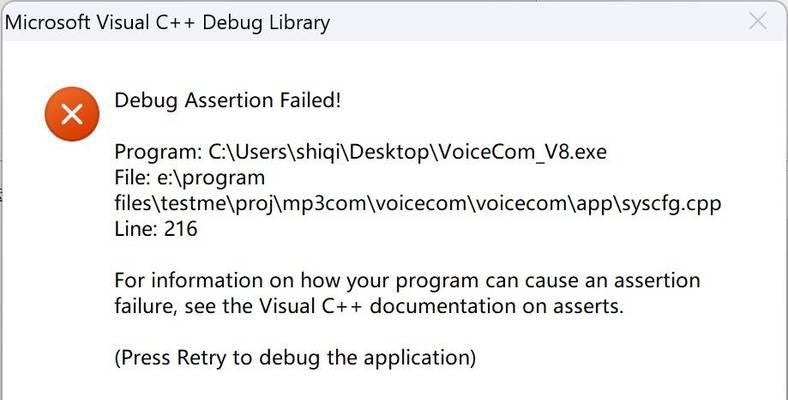
Task: Click the number 216
Action: coord(181,229)
